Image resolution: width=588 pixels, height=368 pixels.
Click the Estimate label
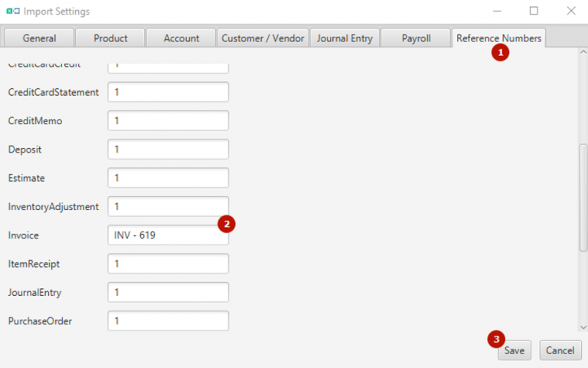point(26,178)
